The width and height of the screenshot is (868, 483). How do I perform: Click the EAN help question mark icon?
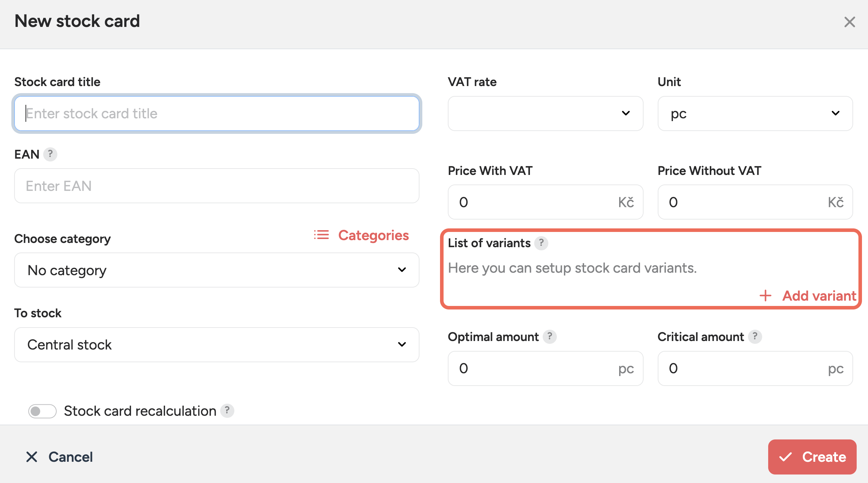point(50,154)
